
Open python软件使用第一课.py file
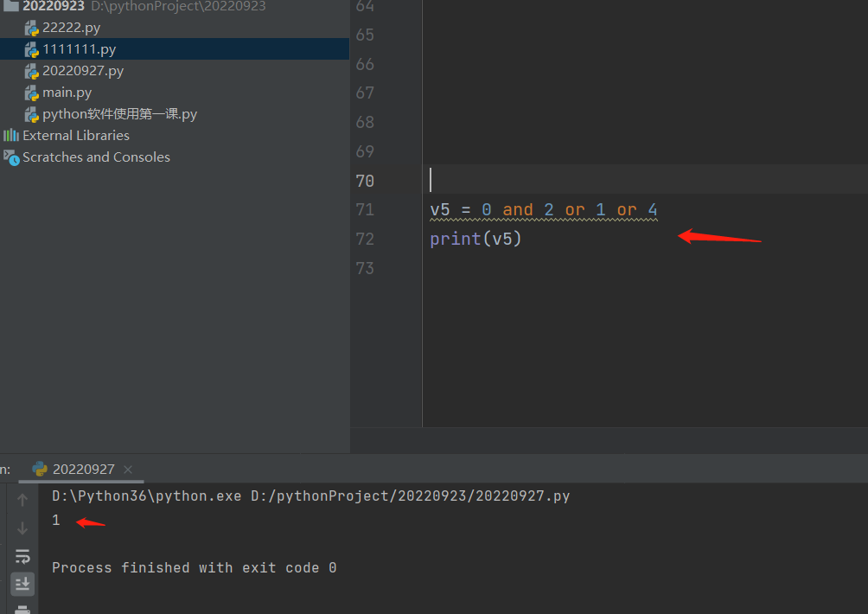coord(119,114)
